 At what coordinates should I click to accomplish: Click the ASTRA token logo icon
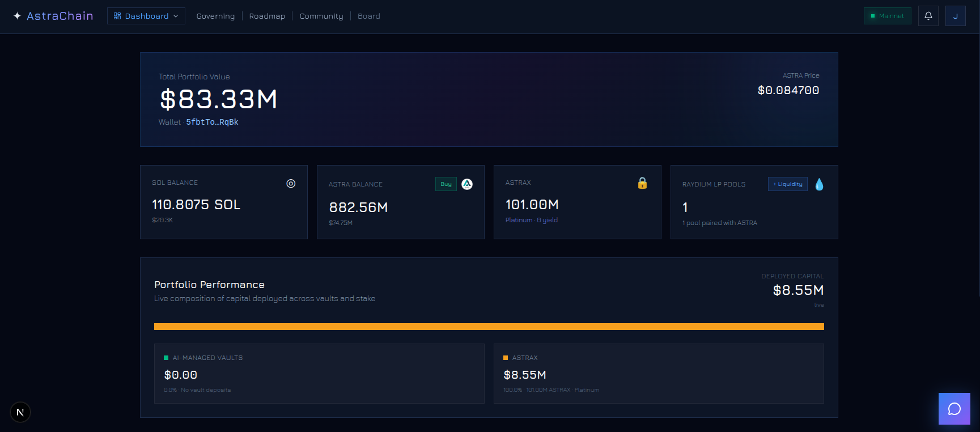coord(467,184)
